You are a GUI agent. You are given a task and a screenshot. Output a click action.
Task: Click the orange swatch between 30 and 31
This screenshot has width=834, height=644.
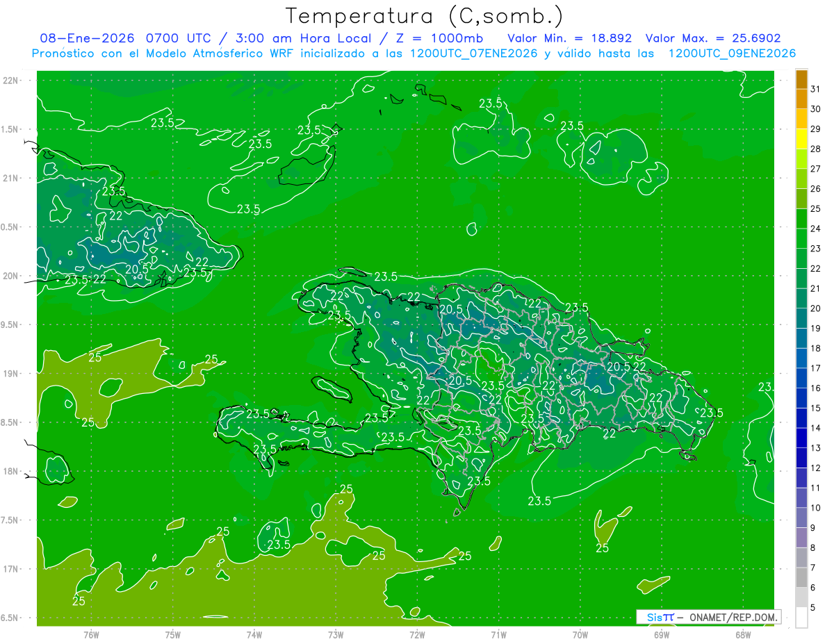(801, 99)
